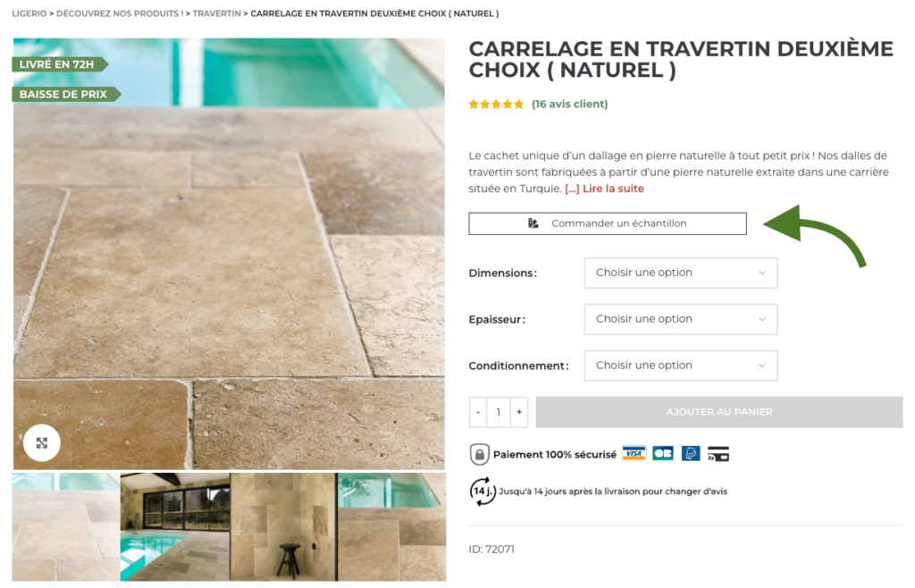The width and height of the screenshot is (915, 588).
Task: Click Commander un échantillon button
Action: click(608, 223)
